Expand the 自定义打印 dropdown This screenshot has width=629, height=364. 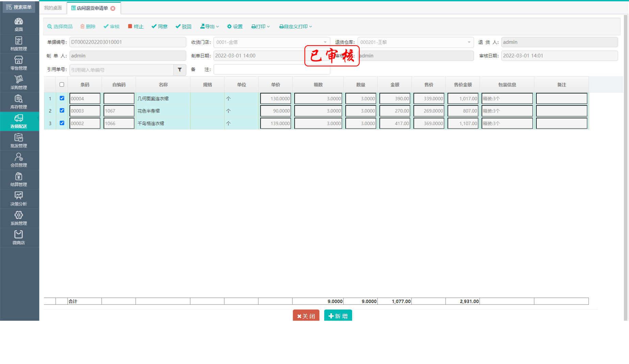[296, 27]
